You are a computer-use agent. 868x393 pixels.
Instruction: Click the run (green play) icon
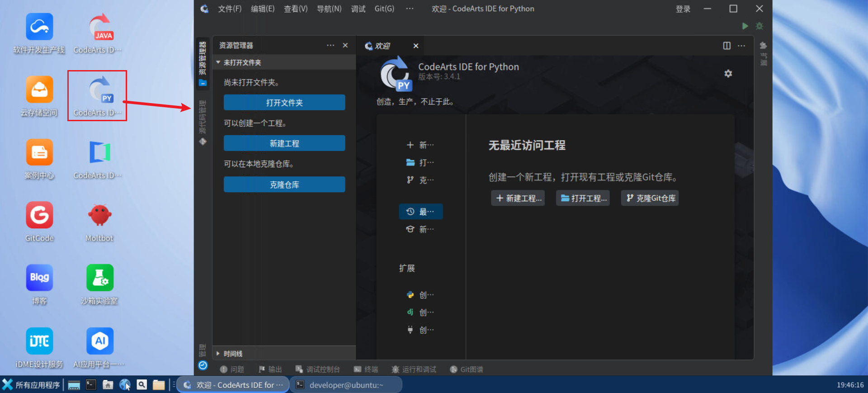click(745, 26)
